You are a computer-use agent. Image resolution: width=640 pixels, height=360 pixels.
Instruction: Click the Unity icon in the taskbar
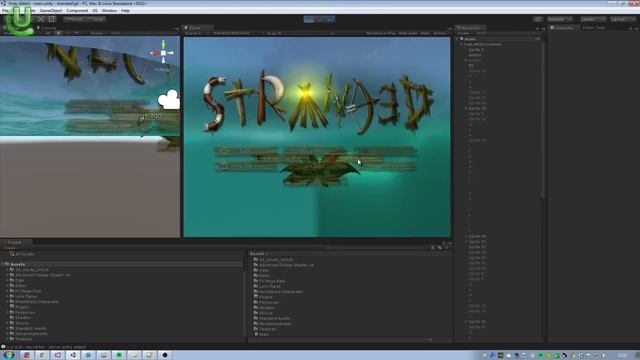[x=73, y=355]
